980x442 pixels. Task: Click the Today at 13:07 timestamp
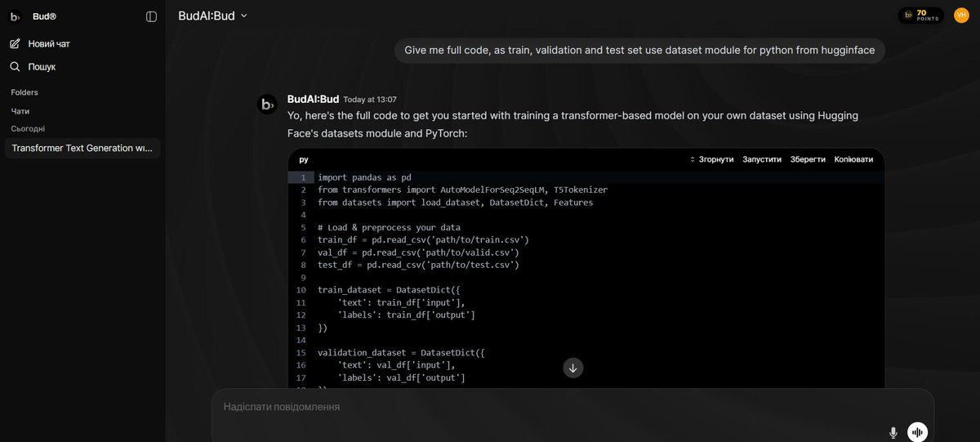(x=370, y=100)
